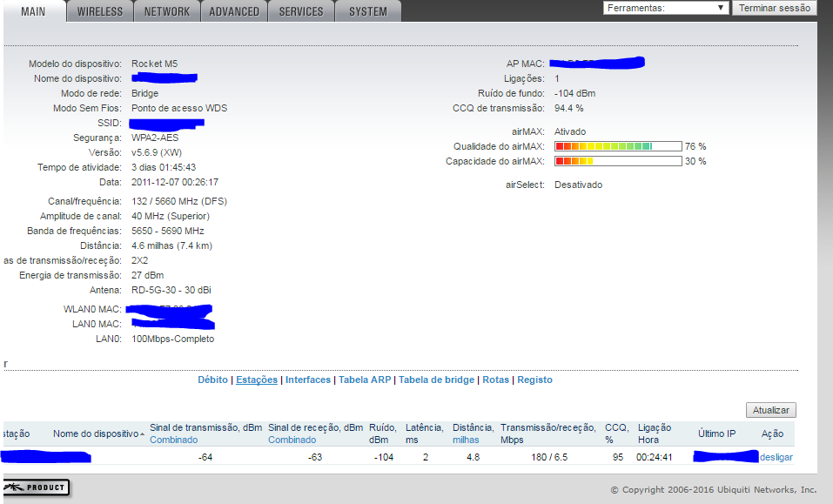
Task: Click the -64 transmit signal cell
Action: [205, 457]
